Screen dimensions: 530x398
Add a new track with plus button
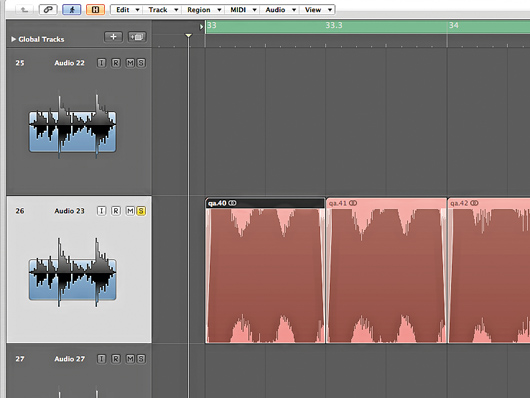(x=113, y=37)
